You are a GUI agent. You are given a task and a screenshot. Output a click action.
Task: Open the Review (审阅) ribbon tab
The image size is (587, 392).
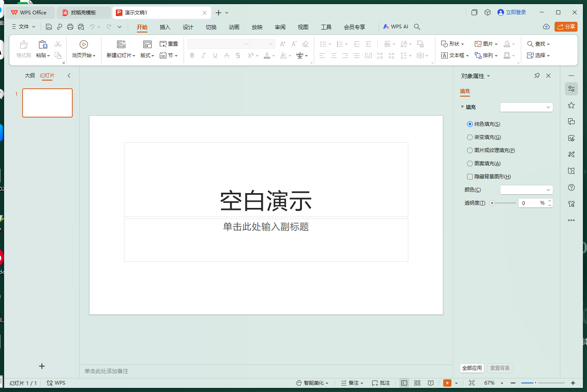pos(280,27)
